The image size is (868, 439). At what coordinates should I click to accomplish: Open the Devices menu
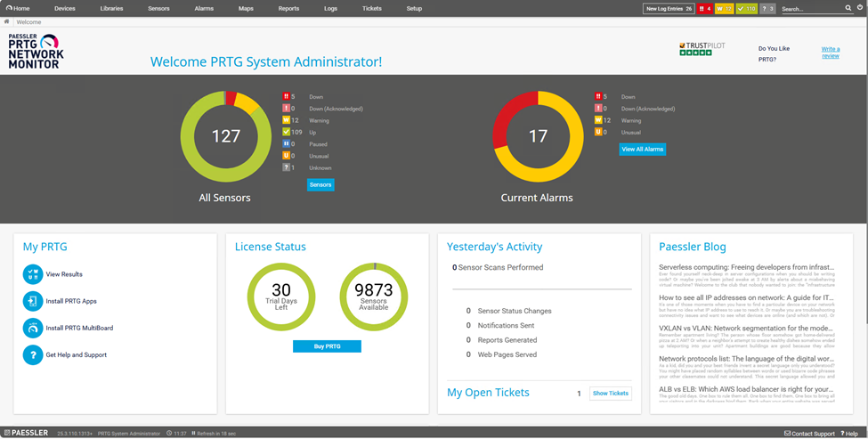65,8
